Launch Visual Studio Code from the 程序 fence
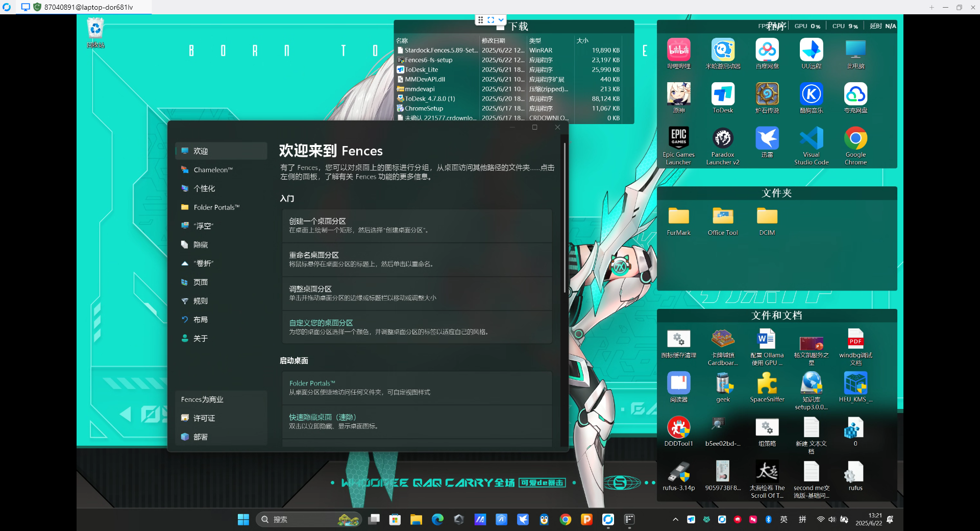Image resolution: width=980 pixels, height=531 pixels. pyautogui.click(x=811, y=139)
